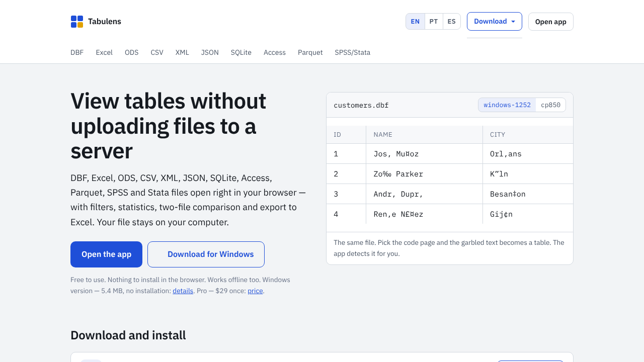Viewport: 644px width, 362px height.
Task: Click the Open the app button
Action: [x=106, y=254]
